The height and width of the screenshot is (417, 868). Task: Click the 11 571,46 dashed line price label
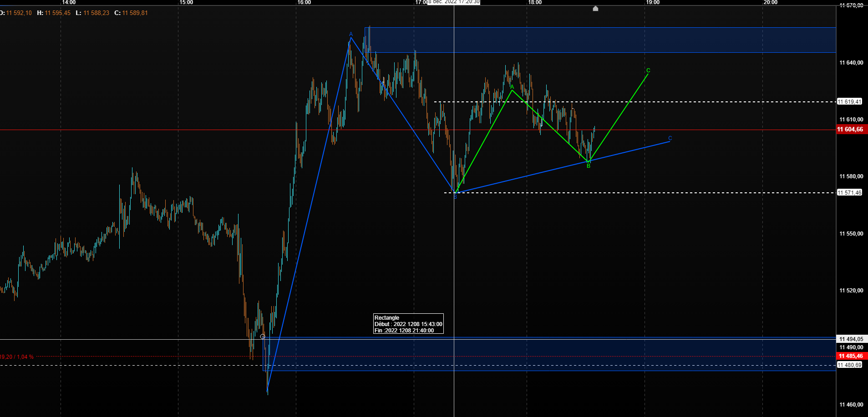[850, 193]
